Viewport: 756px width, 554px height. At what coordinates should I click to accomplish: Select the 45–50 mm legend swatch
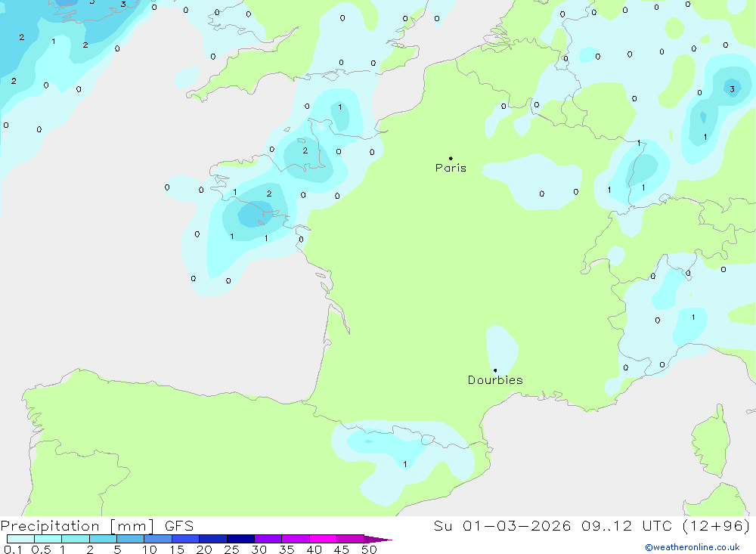tap(351, 539)
